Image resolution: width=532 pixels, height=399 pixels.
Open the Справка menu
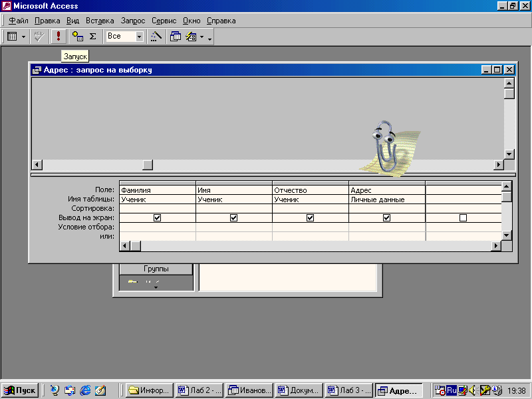point(221,21)
